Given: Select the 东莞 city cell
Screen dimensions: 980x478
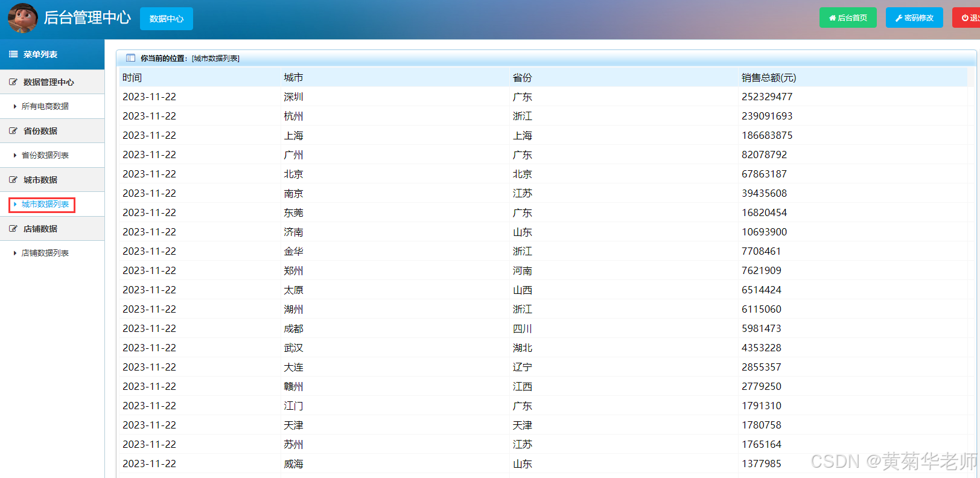Looking at the screenshot, I should [x=293, y=212].
